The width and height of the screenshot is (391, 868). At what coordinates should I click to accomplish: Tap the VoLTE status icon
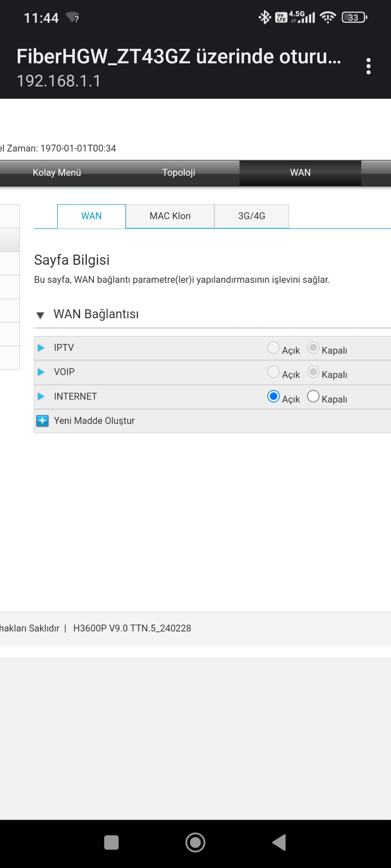(281, 17)
